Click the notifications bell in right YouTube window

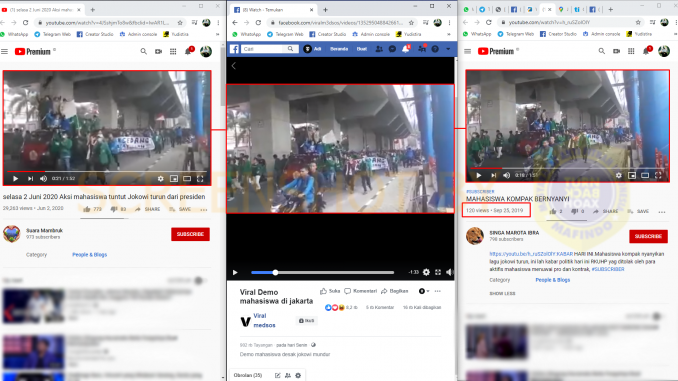tap(646, 51)
